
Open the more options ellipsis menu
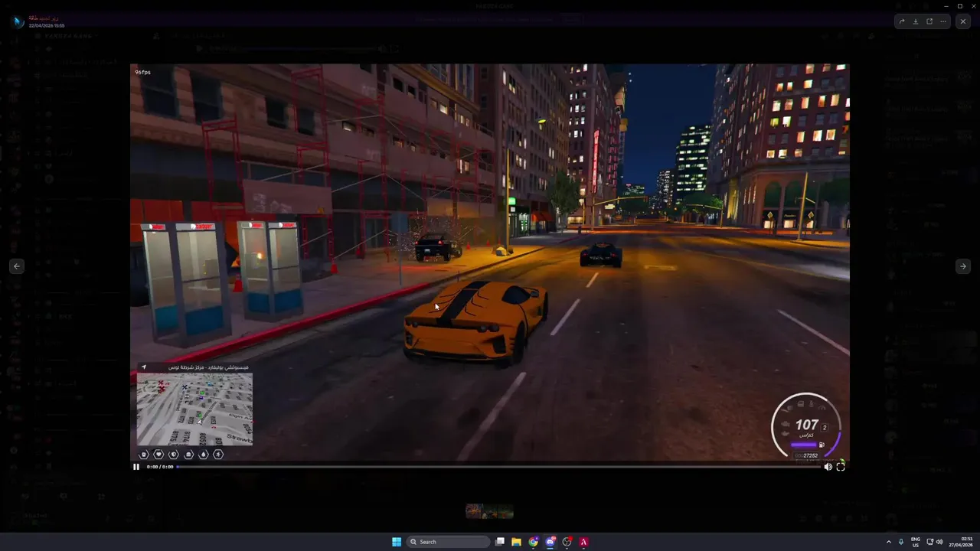pyautogui.click(x=943, y=21)
